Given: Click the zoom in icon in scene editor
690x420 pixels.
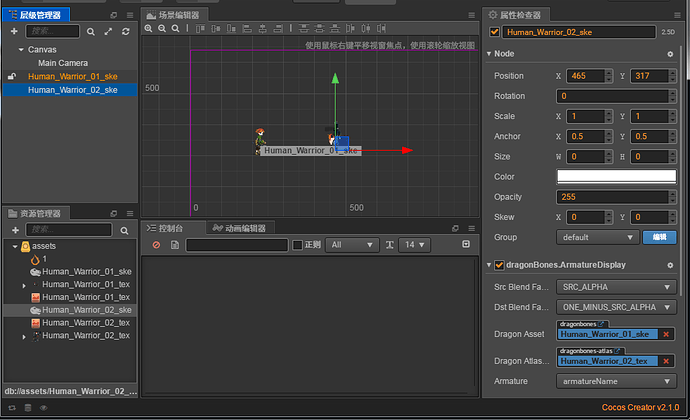Looking at the screenshot, I should (149, 30).
